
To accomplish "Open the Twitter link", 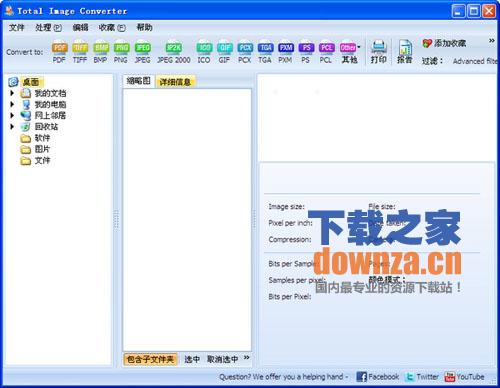I will pyautogui.click(x=422, y=377).
